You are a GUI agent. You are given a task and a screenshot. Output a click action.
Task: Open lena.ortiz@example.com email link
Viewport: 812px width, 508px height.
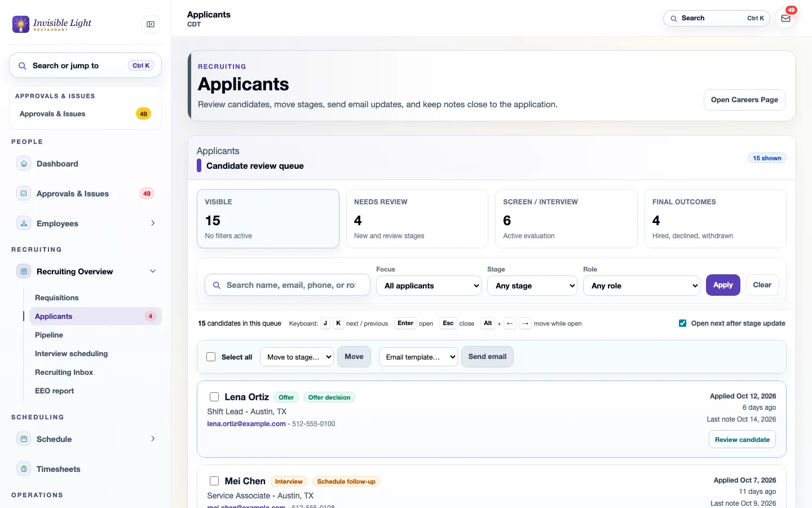[x=246, y=424]
